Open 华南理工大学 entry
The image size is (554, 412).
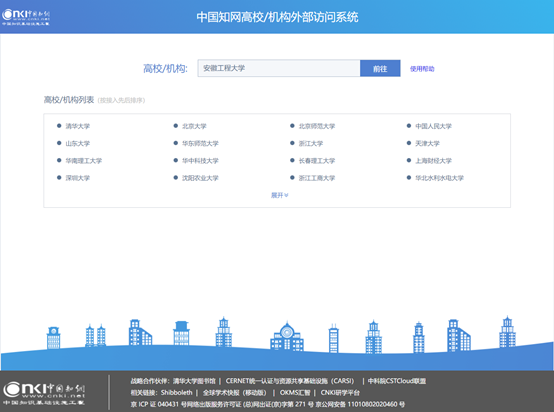pyautogui.click(x=84, y=161)
